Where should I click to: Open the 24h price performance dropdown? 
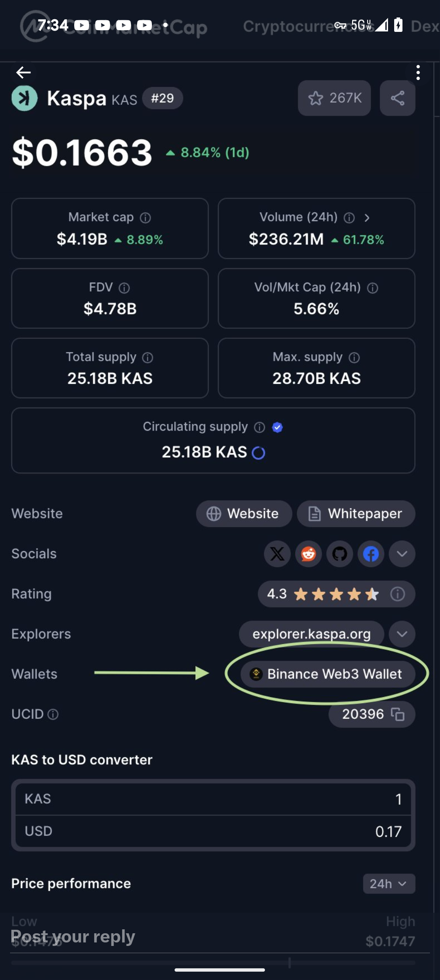(388, 883)
